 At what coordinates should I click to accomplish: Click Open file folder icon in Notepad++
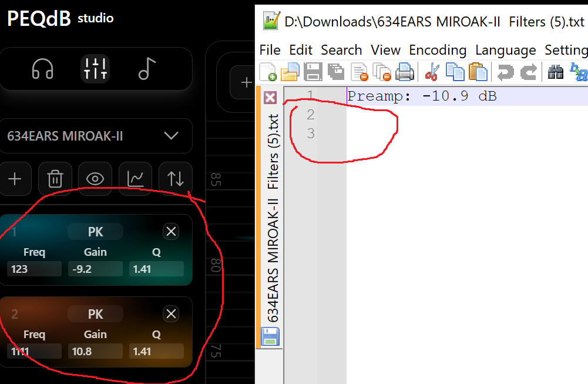(290, 72)
